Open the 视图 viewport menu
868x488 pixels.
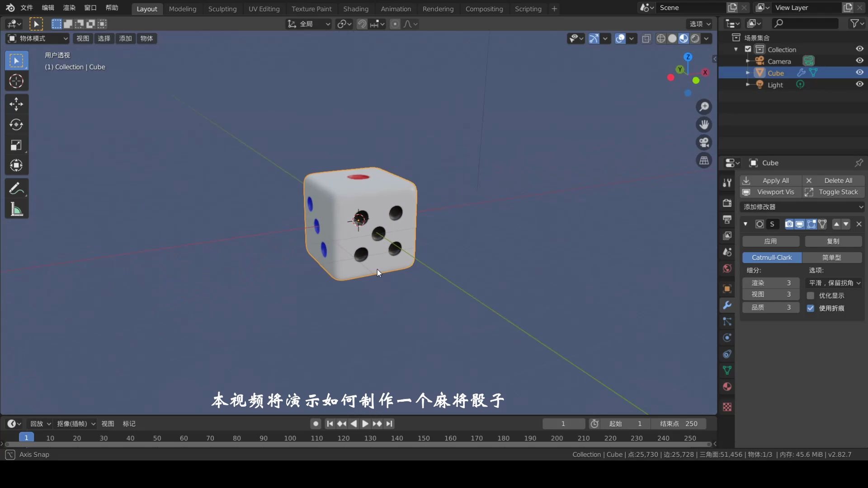[x=82, y=38]
